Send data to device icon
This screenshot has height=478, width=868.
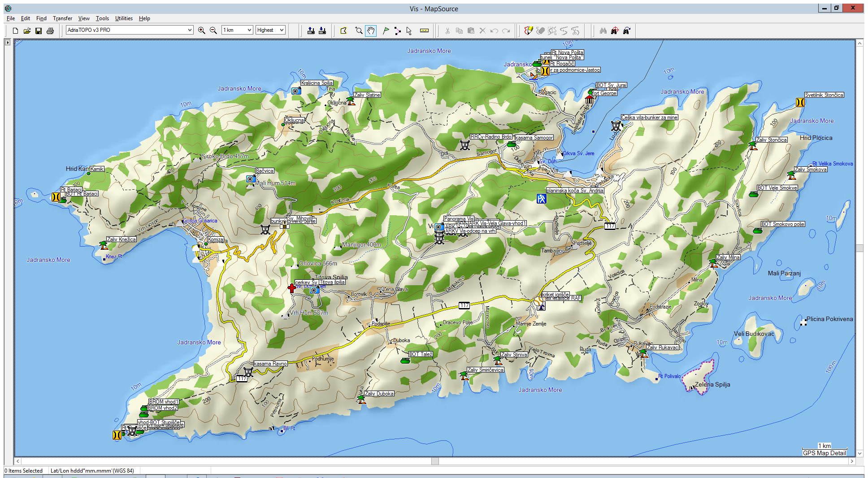click(311, 30)
